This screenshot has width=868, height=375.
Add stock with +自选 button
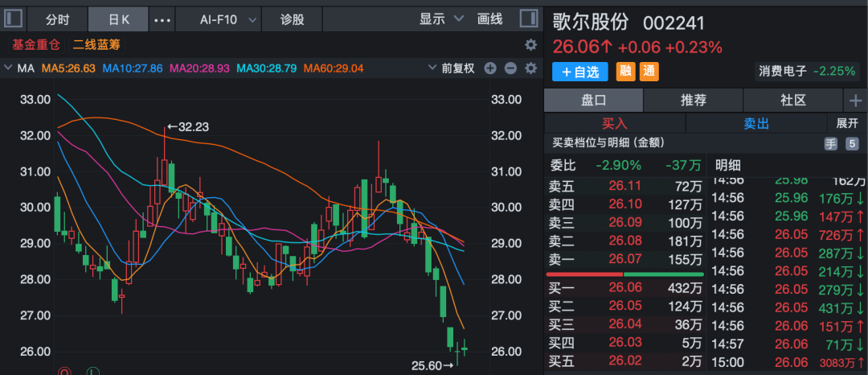[579, 72]
